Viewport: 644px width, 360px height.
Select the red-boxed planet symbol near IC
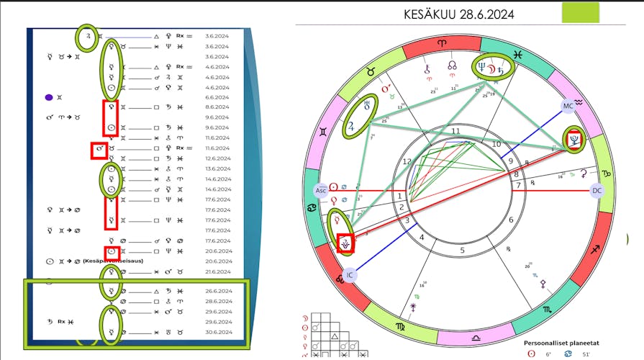point(348,243)
